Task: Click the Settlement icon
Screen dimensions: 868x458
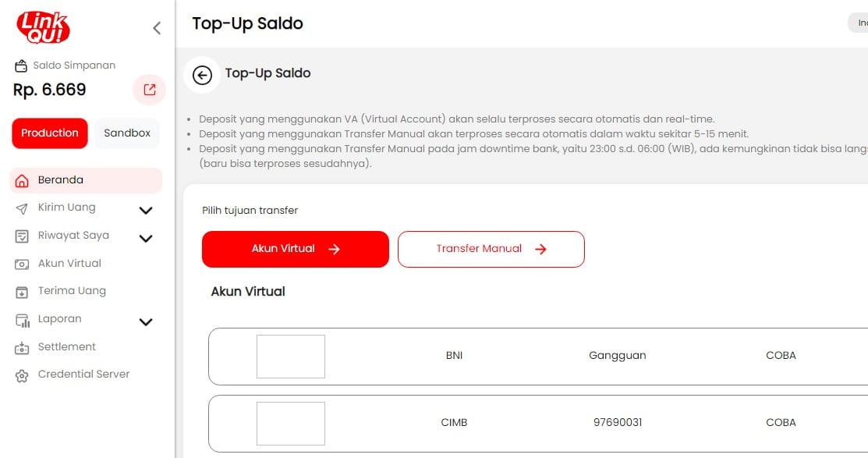Action: coord(23,346)
